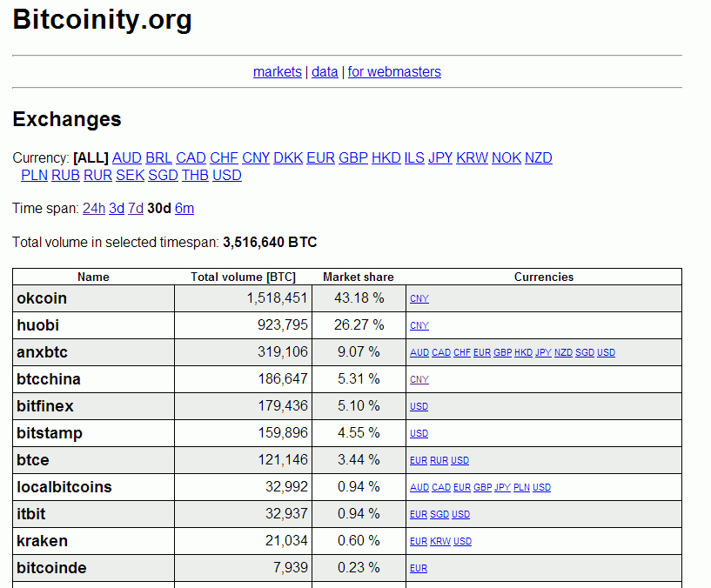The width and height of the screenshot is (711, 588).
Task: Open USD link in bitfinex row
Action: [419, 407]
